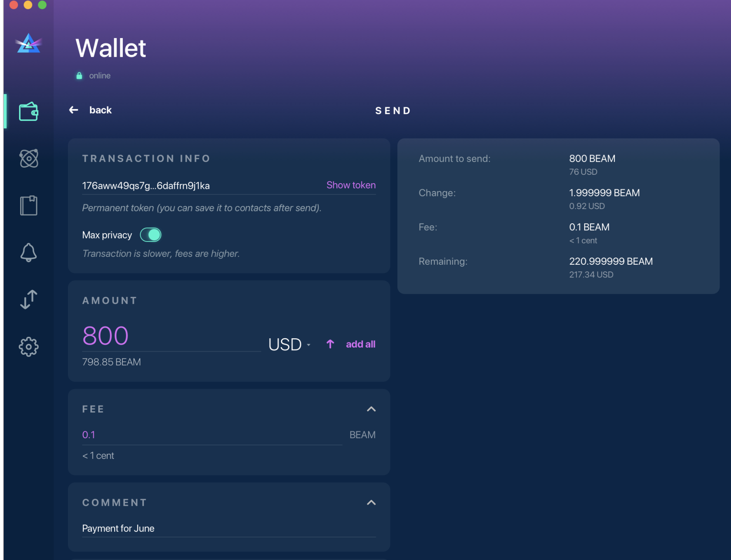731x560 pixels.
Task: Collapse the FEE section
Action: coord(371,409)
